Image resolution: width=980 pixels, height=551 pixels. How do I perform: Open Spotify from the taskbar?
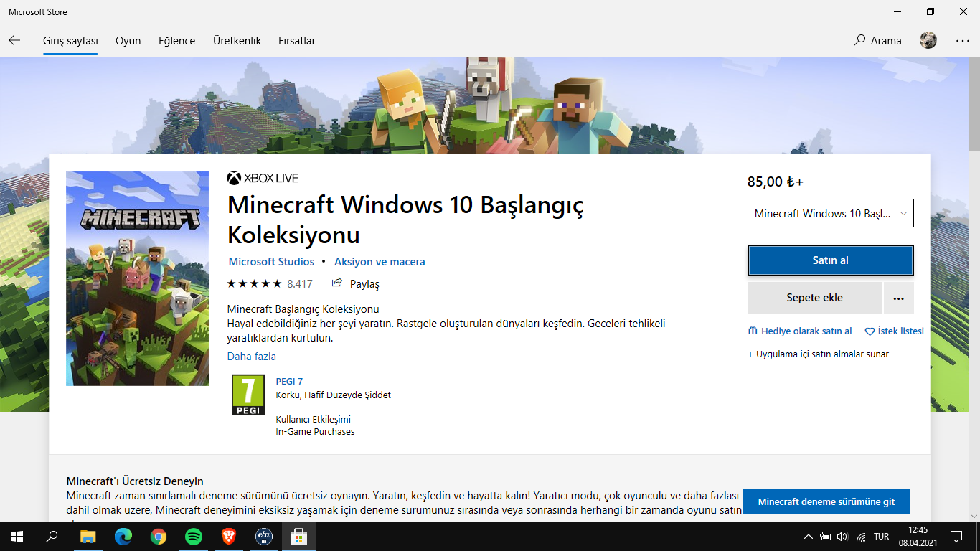pos(194,537)
